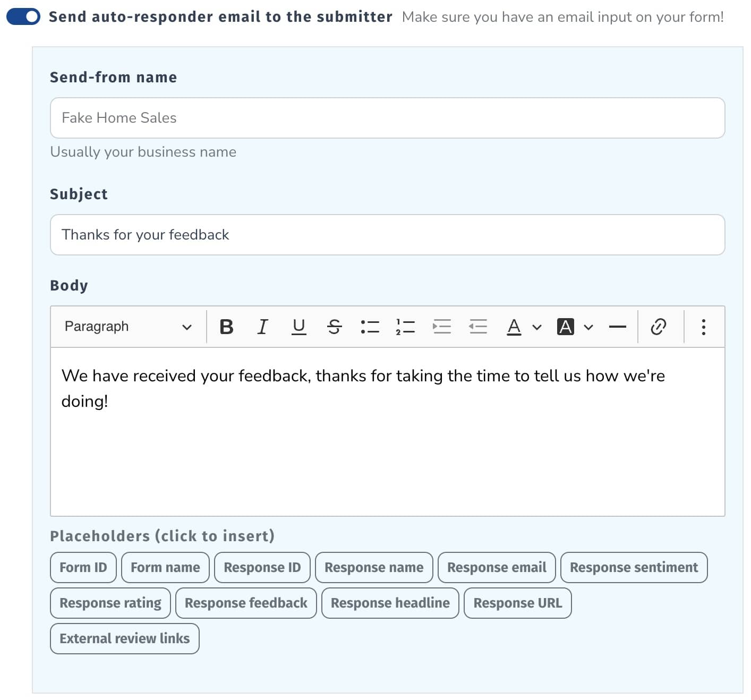Screen dimensions: 751x700
Task: Open the font color chevron menu
Action: click(536, 327)
